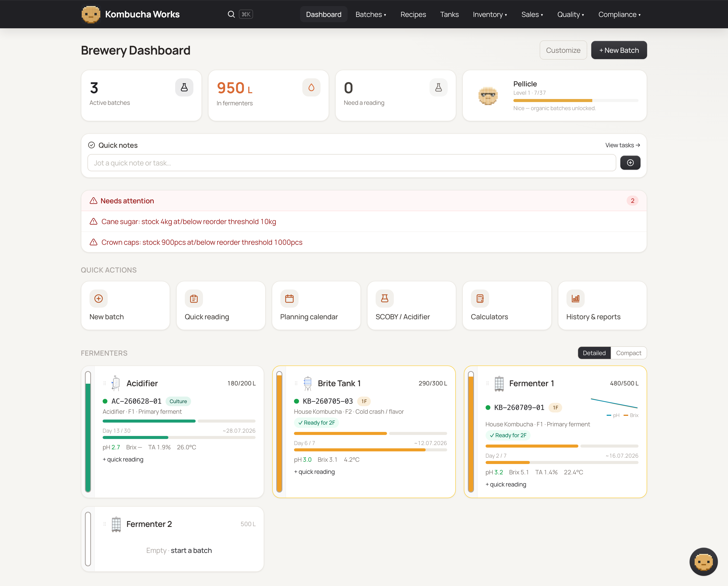728x586 pixels.
Task: Click + quick reading on Acidifier
Action: click(123, 459)
